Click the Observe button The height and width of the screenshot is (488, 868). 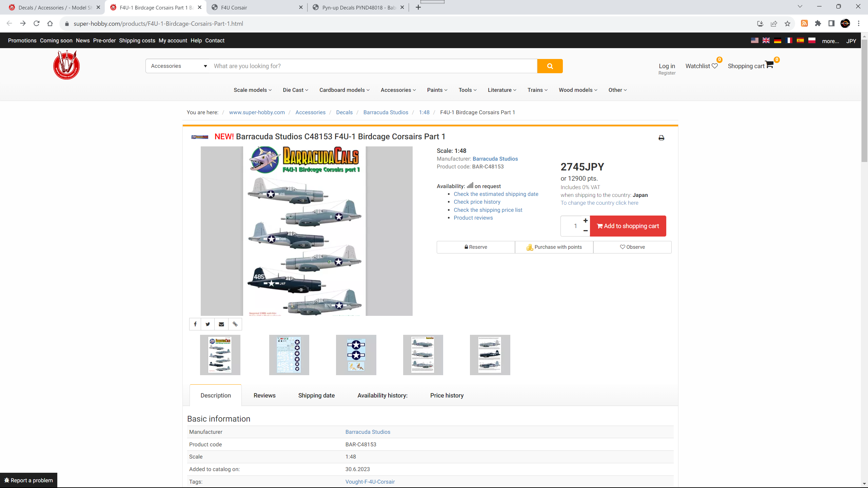coord(632,247)
